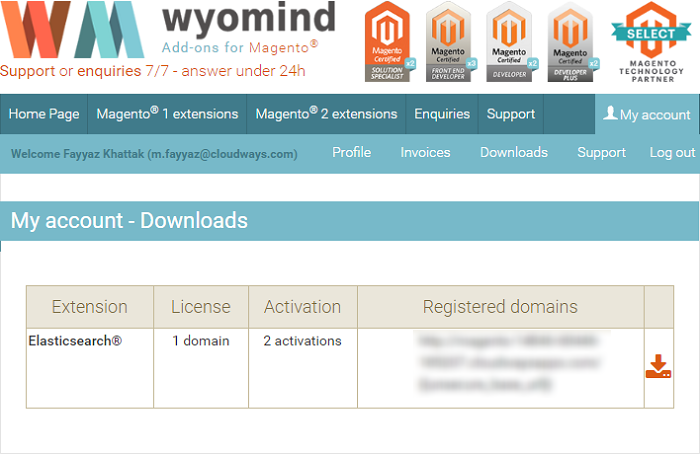Click the Elasticsearch® extension name
The width and height of the screenshot is (700, 454).
pyautogui.click(x=75, y=341)
